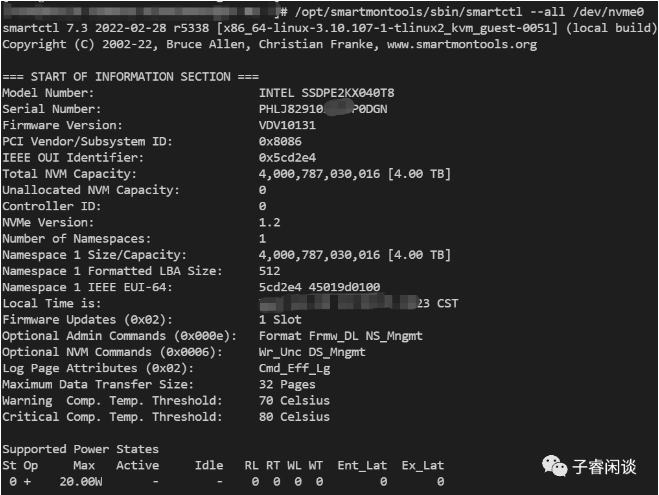The height and width of the screenshot is (495, 659).
Task: Click the 20.00W max power value
Action: click(81, 482)
